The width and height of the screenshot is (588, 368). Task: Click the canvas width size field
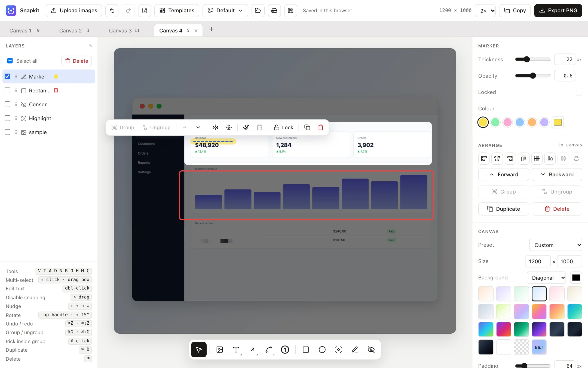(538, 261)
